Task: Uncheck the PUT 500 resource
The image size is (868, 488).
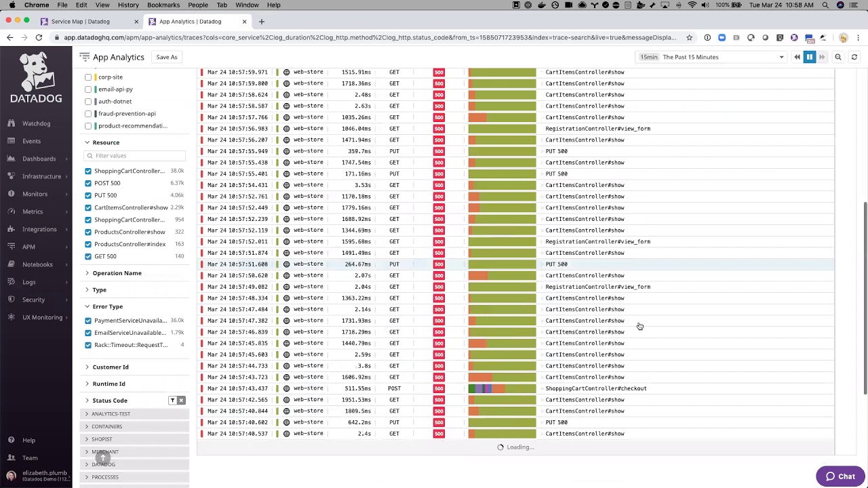Action: (x=88, y=195)
